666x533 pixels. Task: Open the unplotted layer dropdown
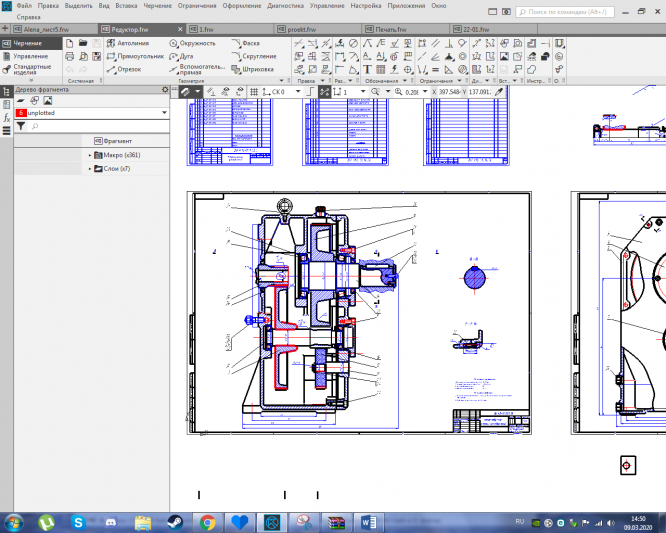pyautogui.click(x=163, y=114)
